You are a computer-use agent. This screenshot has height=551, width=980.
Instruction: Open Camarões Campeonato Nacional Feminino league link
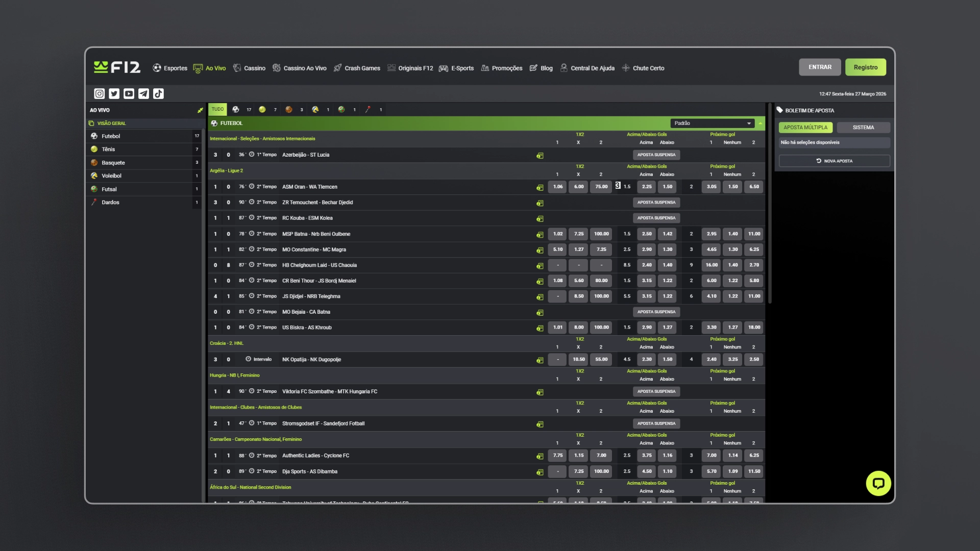[256, 439]
